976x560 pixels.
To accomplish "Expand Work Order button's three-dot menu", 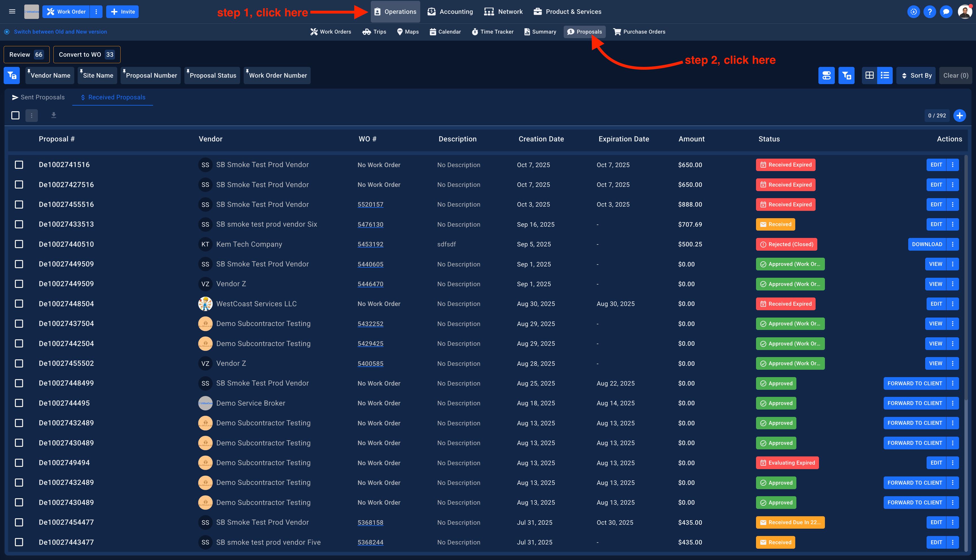I will (96, 12).
